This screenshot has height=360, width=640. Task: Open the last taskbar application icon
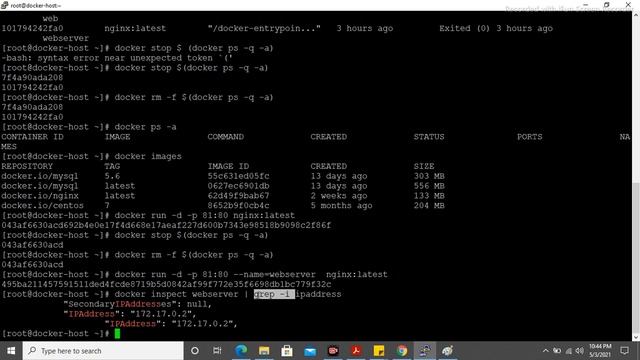[x=448, y=351]
